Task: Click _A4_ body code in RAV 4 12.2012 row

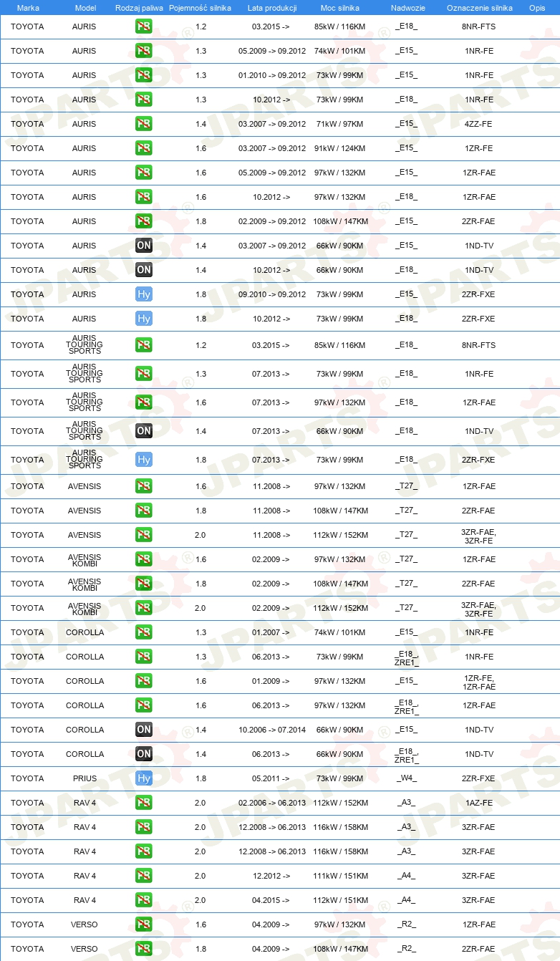Action: [407, 876]
